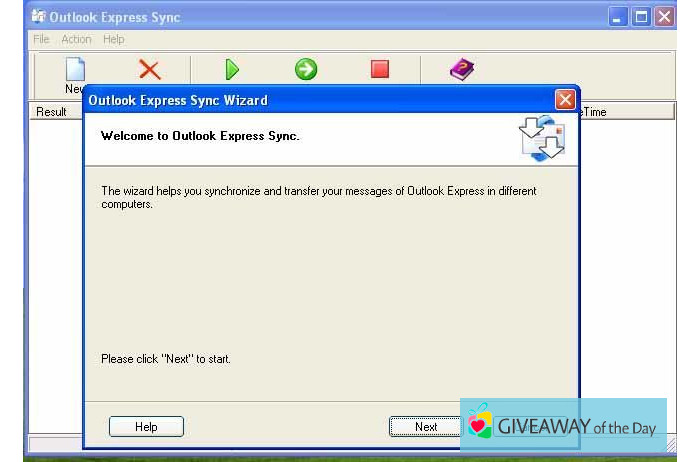The height and width of the screenshot is (462, 700).
Task: Click the wizard sync arrows mail icon
Action: (542, 138)
